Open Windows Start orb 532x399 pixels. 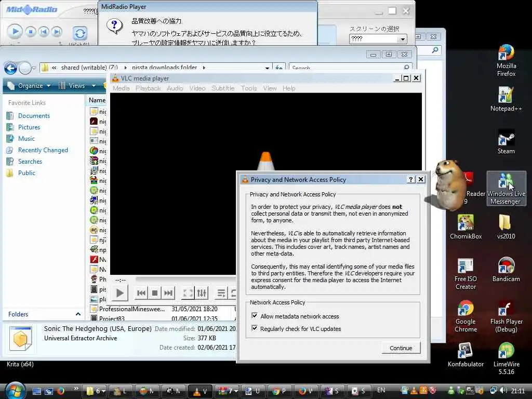15,391
